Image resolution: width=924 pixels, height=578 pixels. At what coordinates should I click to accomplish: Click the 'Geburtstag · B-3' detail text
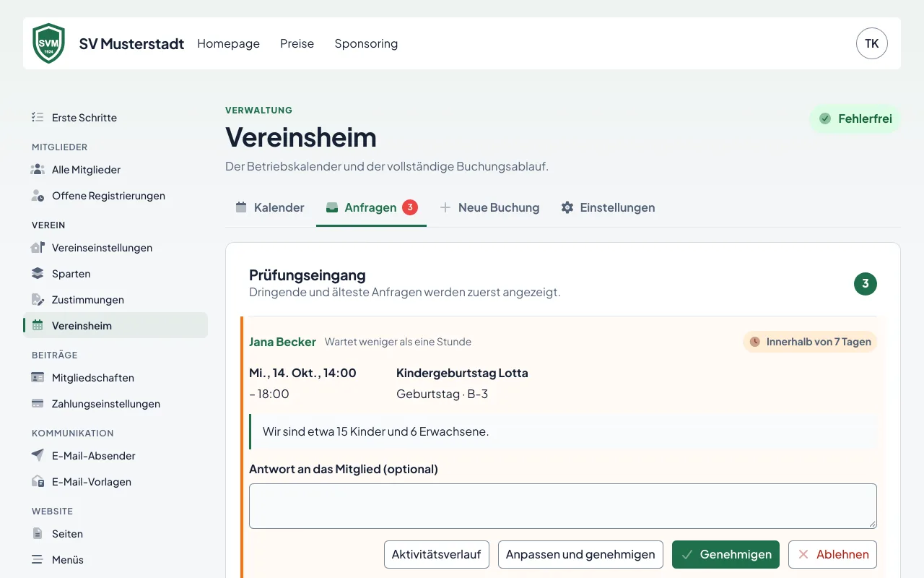[x=442, y=394]
